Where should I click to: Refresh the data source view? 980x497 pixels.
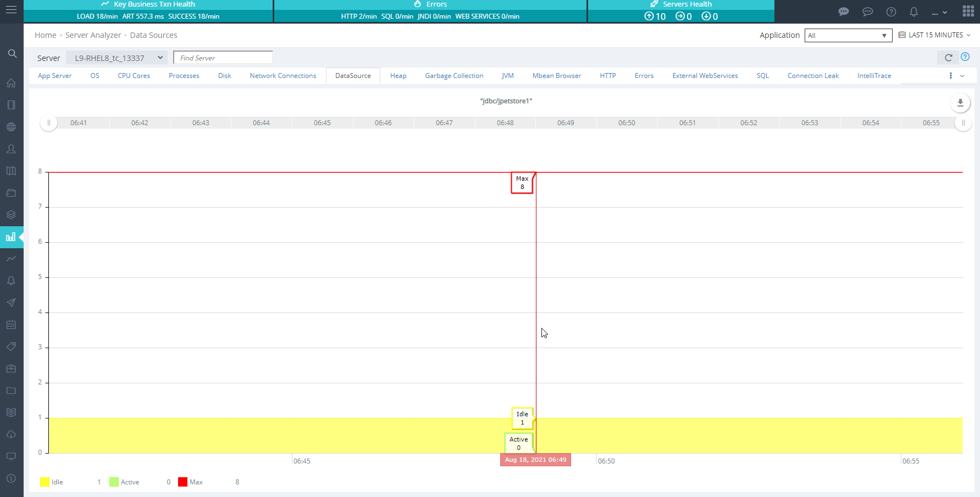pyautogui.click(x=948, y=57)
